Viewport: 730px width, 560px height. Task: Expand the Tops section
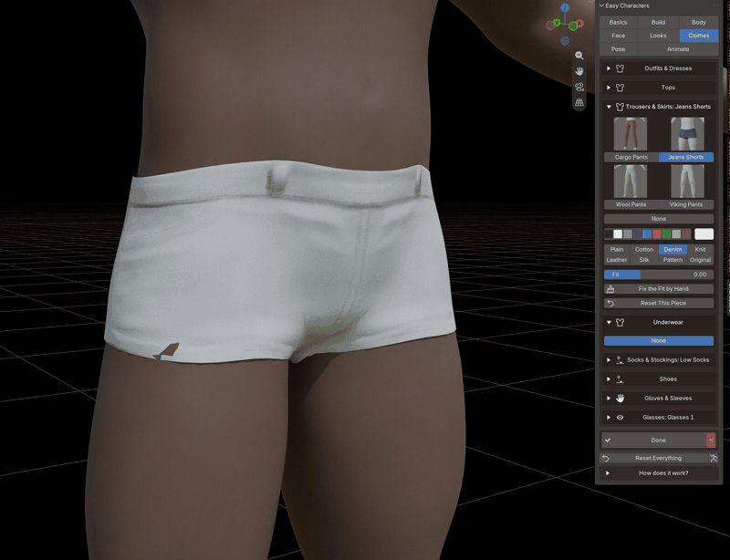(x=609, y=88)
